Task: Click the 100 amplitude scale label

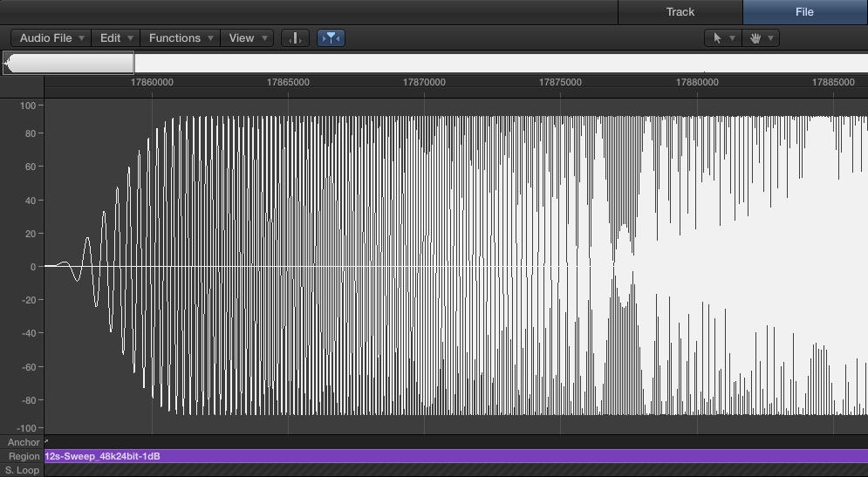Action: click(x=28, y=106)
